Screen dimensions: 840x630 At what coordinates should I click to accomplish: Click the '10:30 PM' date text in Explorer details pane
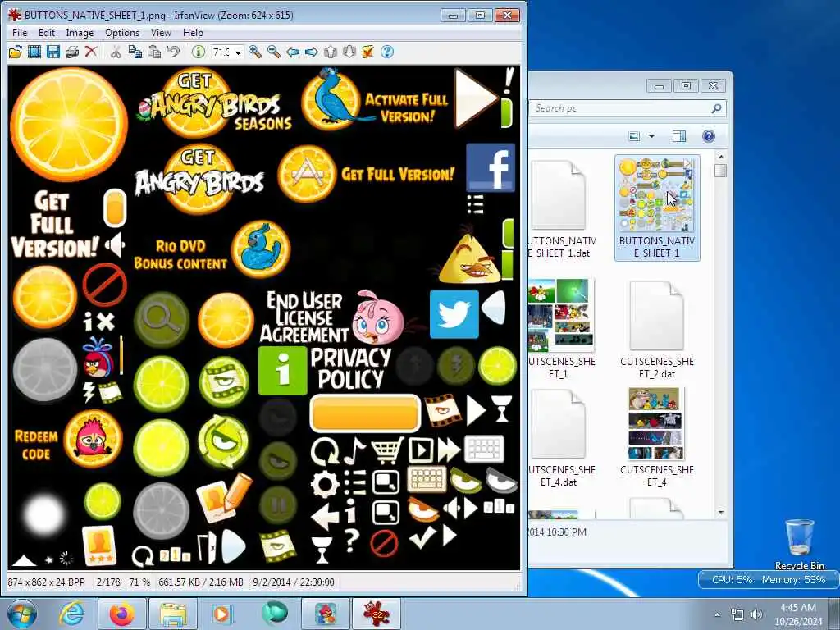pyautogui.click(x=568, y=532)
